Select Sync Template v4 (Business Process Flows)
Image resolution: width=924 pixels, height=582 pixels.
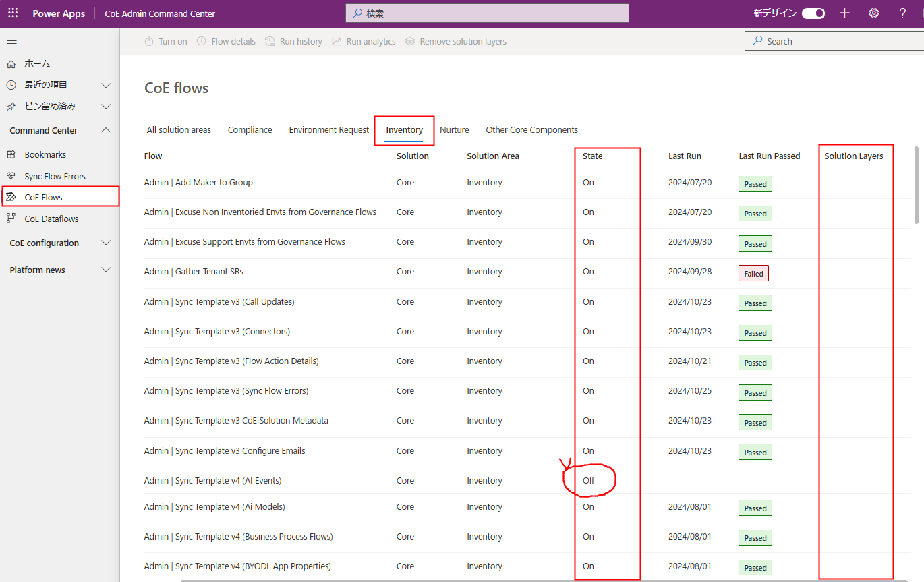pos(239,536)
